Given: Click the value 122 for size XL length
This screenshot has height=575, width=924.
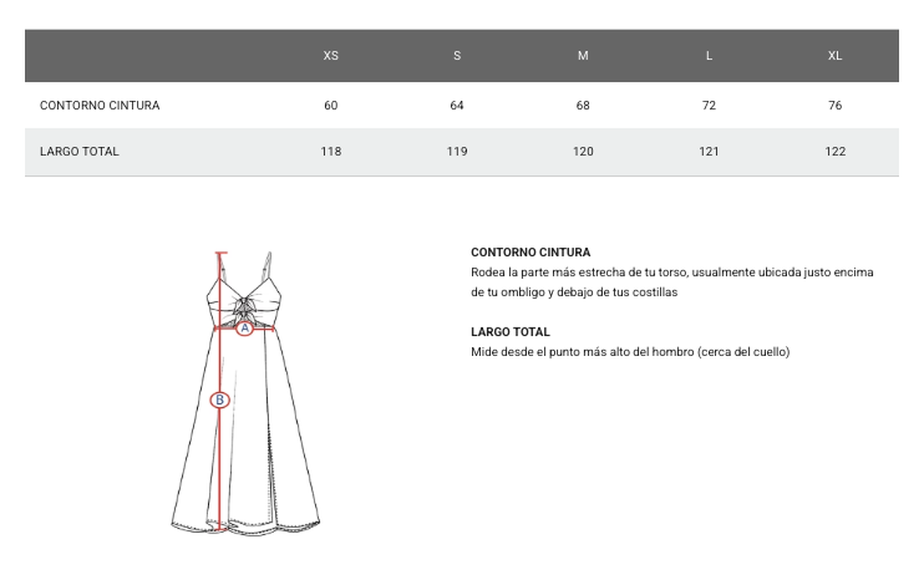Looking at the screenshot, I should pos(835,151).
